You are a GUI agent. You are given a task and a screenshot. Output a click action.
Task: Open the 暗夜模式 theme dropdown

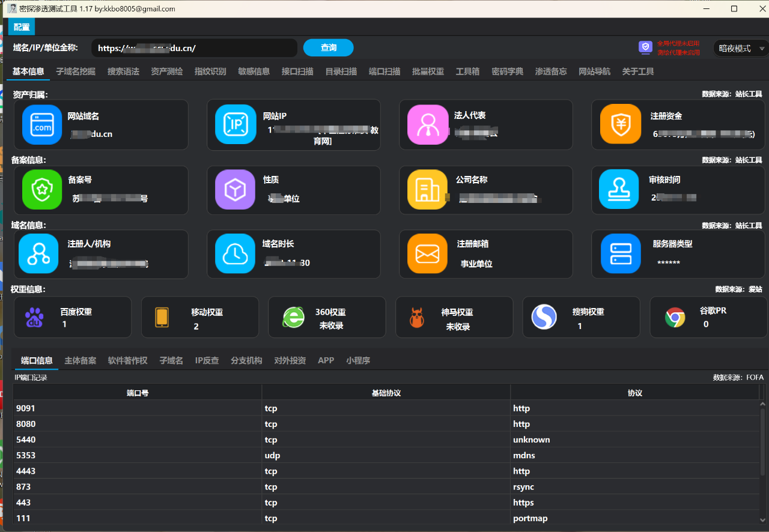tap(740, 49)
